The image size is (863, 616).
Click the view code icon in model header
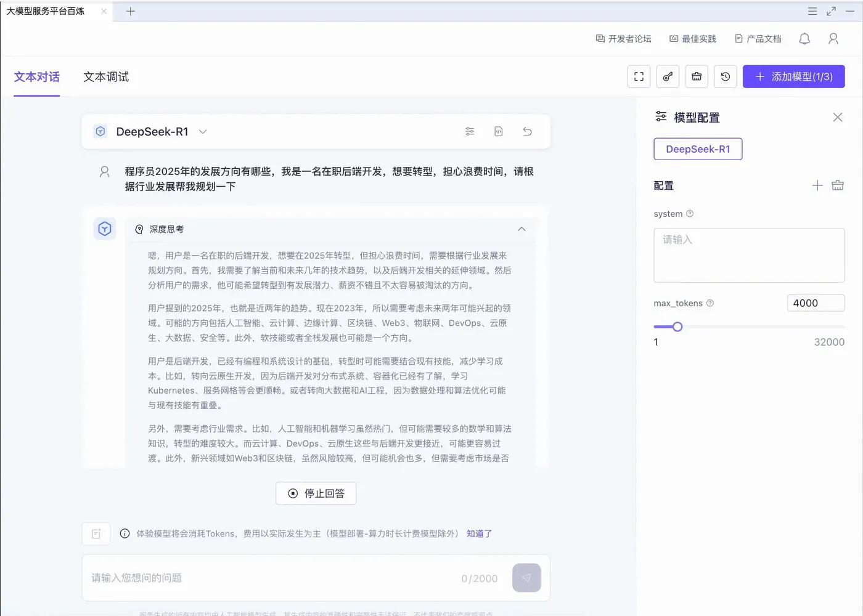click(499, 131)
